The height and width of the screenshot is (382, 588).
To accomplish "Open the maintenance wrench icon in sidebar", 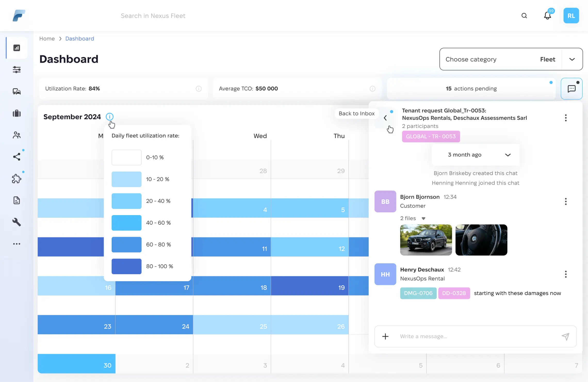I will [x=17, y=222].
